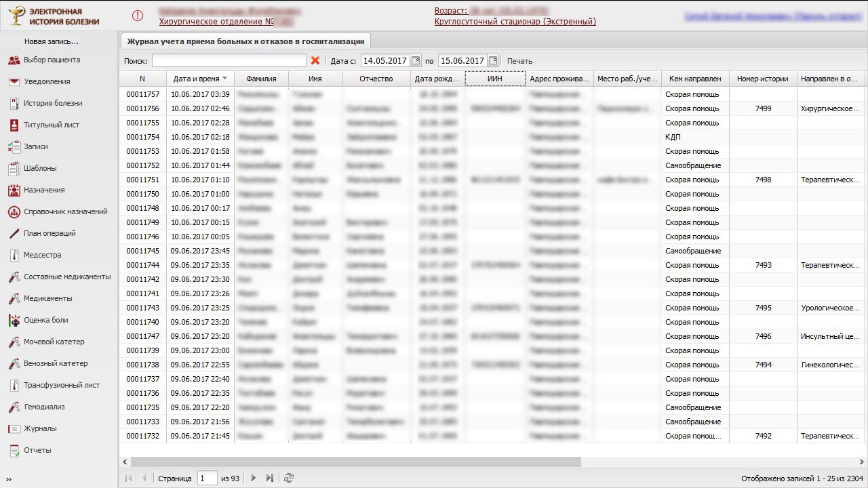Open calendar picker for end date
Viewport: 868px width, 488px height.
pyautogui.click(x=493, y=61)
